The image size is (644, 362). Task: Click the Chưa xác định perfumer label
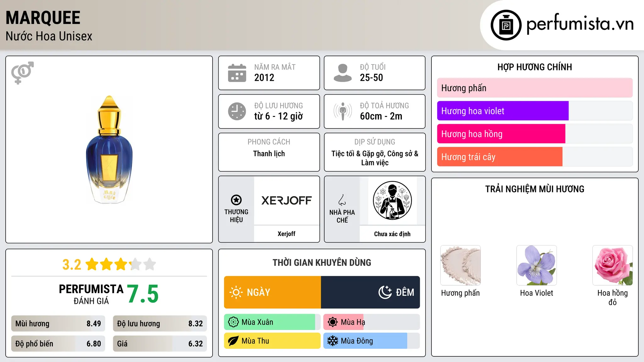pos(392,234)
